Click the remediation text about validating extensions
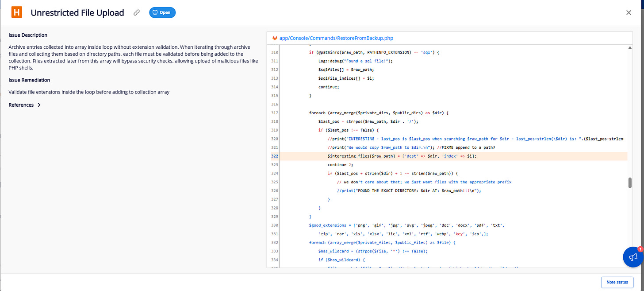The width and height of the screenshot is (644, 291). [x=89, y=92]
